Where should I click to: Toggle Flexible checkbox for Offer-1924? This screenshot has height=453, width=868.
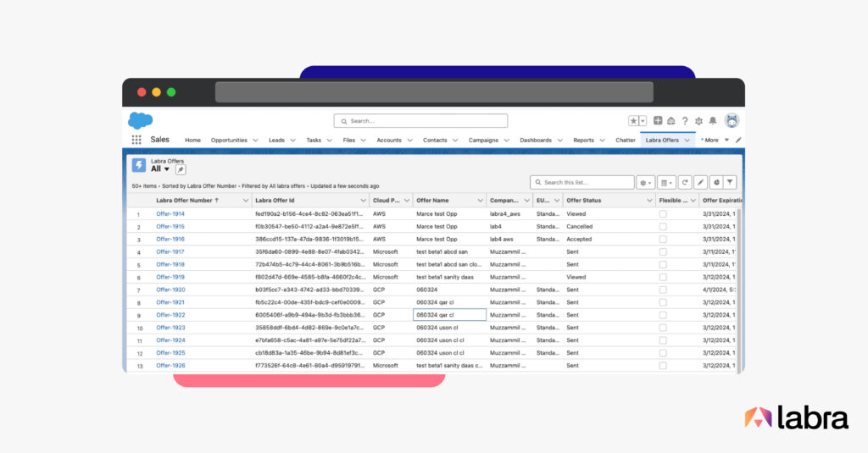(x=663, y=340)
